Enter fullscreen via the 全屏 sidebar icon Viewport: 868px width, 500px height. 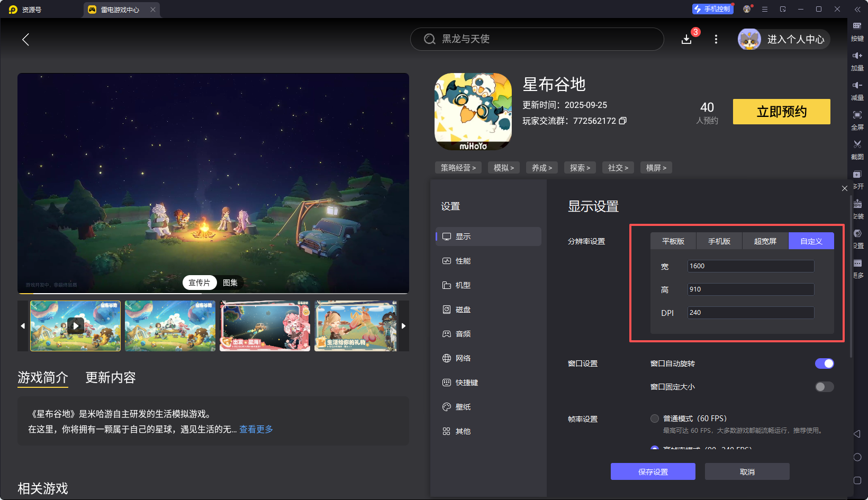(x=857, y=114)
